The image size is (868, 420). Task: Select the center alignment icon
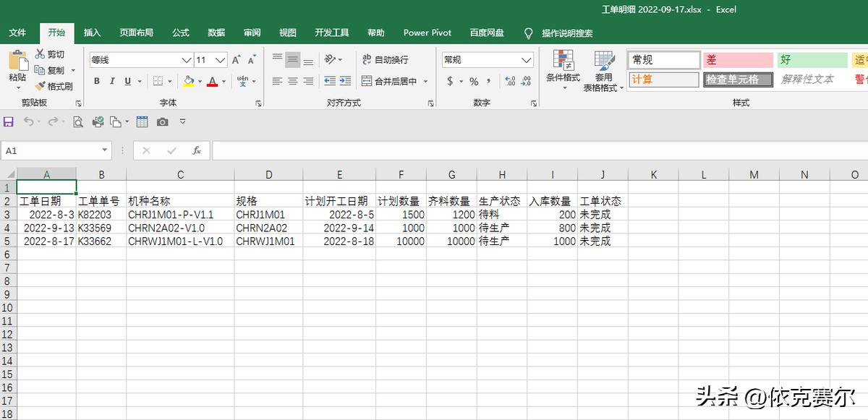pos(292,81)
